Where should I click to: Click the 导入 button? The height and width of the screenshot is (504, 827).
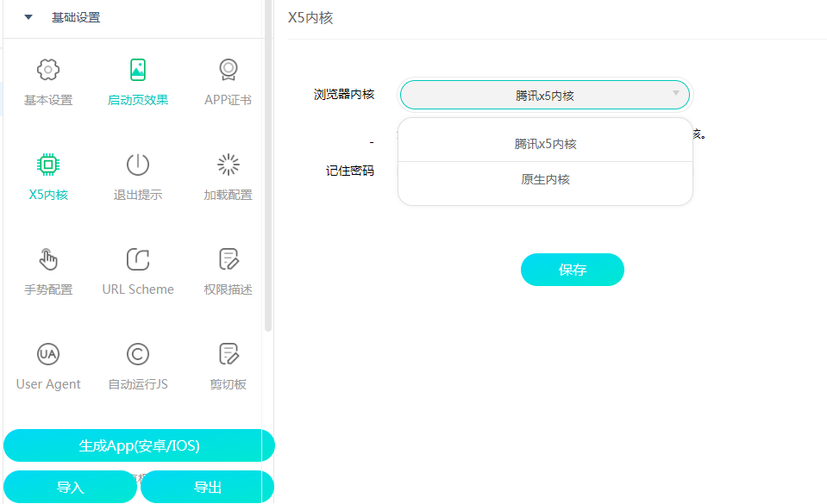click(70, 487)
